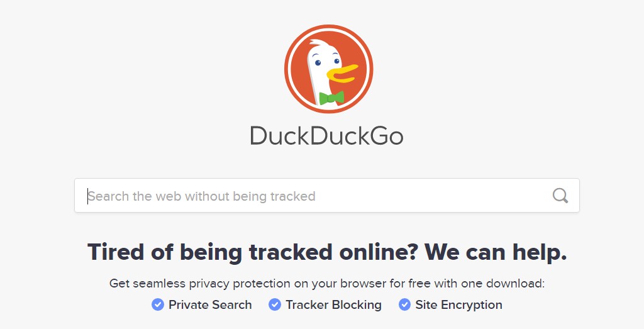Click the 'We can help.' headline text
The height and width of the screenshot is (329, 644).
496,252
